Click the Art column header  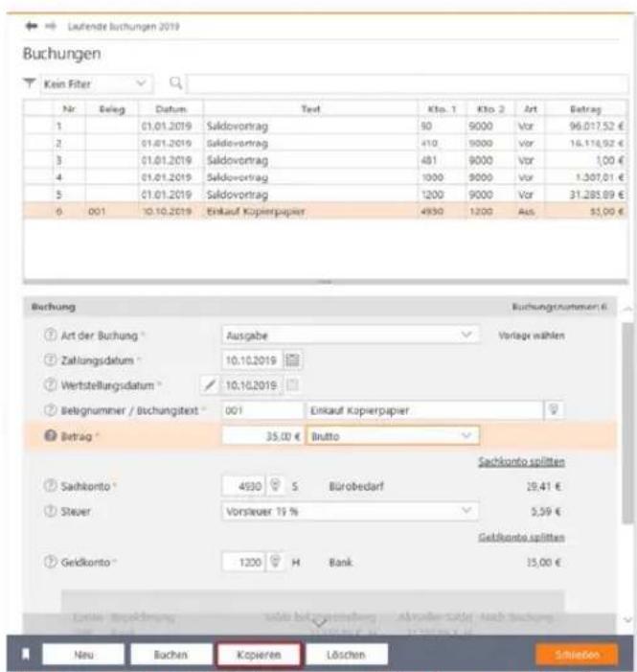pos(530,109)
